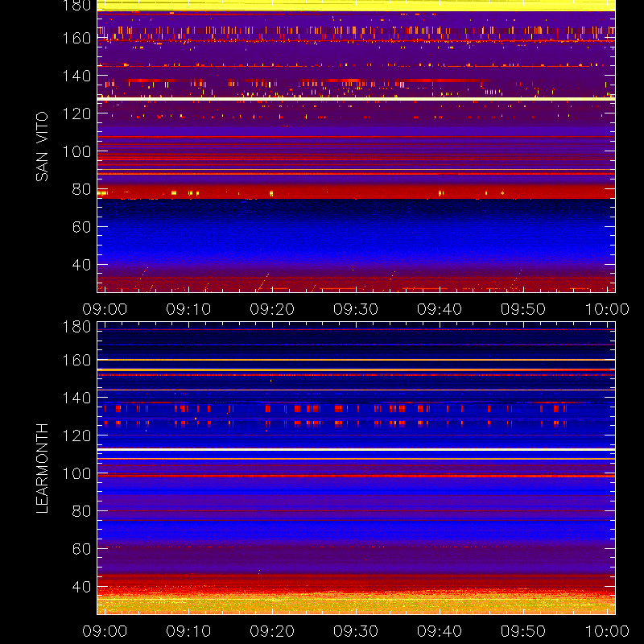The height and width of the screenshot is (644, 644).
Task: Click 09:40 time label under San Vito plot
Action: (440, 309)
